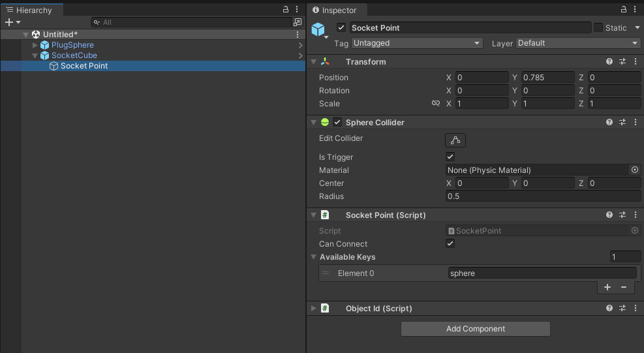Select PlugSphere in the Hierarchy
Screen dimensions: 644x353
[72, 45]
